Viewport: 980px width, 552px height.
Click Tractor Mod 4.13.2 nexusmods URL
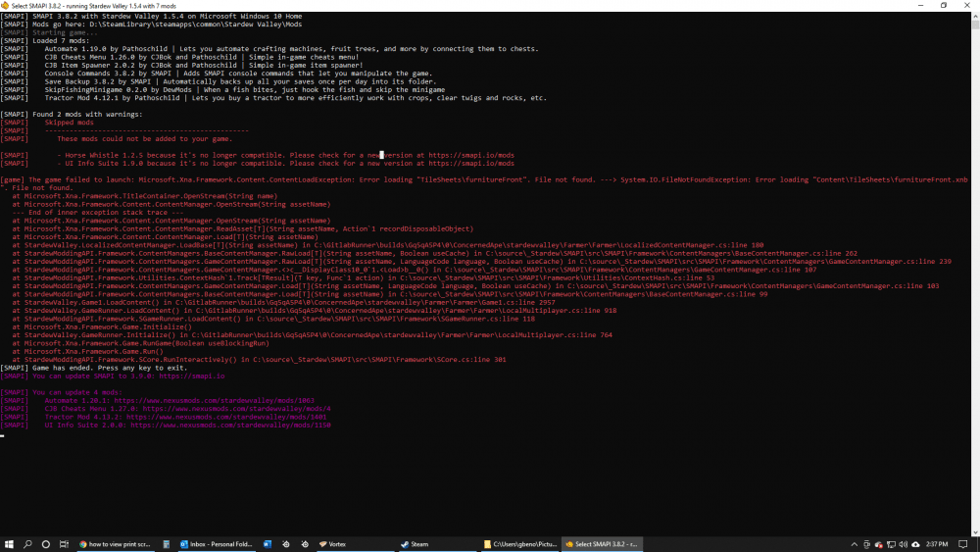(226, 417)
